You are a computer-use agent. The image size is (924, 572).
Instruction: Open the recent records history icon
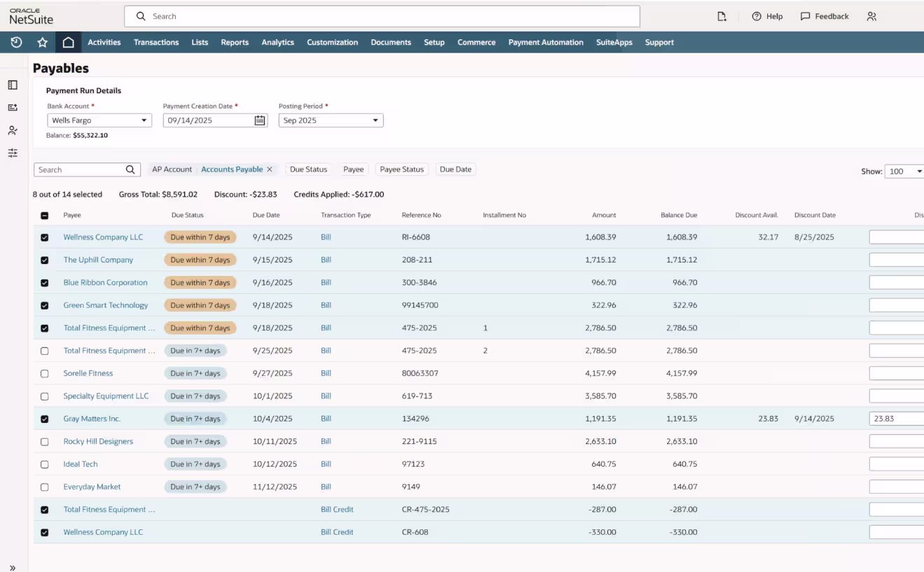point(16,42)
